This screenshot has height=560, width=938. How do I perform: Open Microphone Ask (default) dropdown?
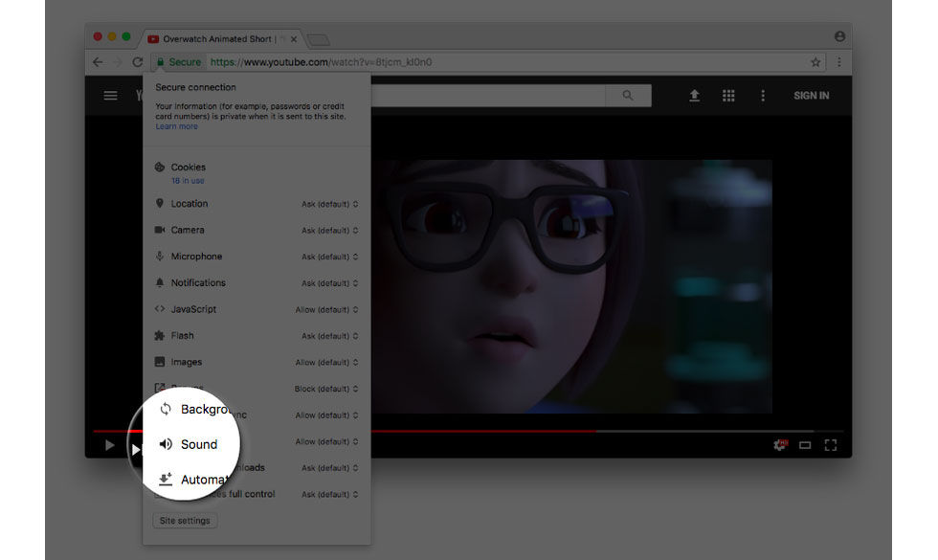(x=329, y=257)
